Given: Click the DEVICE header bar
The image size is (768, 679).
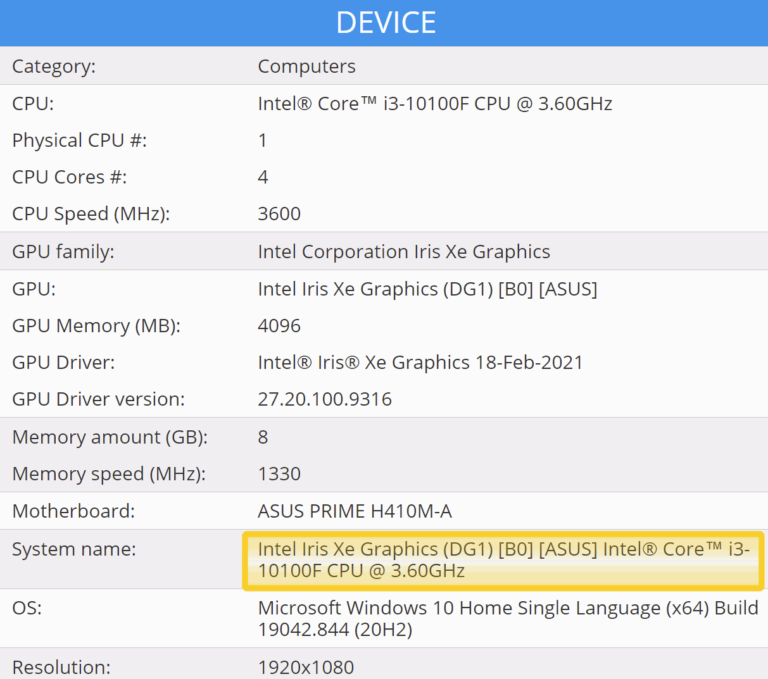Looking at the screenshot, I should pyautogui.click(x=384, y=22).
